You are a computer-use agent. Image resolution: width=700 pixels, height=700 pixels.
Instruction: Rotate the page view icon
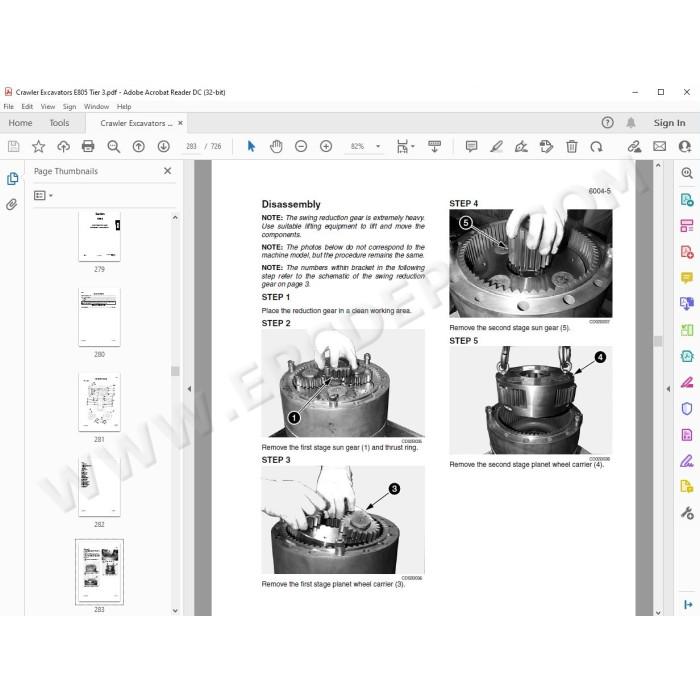(x=596, y=146)
